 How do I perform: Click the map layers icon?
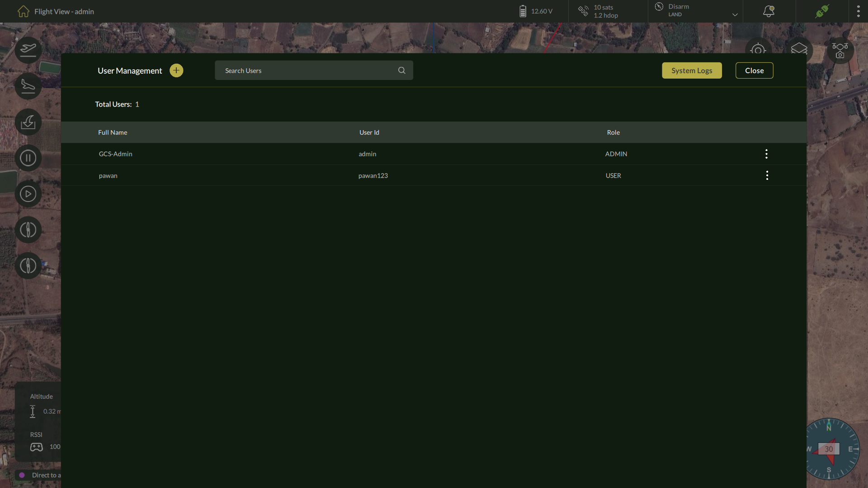point(799,49)
